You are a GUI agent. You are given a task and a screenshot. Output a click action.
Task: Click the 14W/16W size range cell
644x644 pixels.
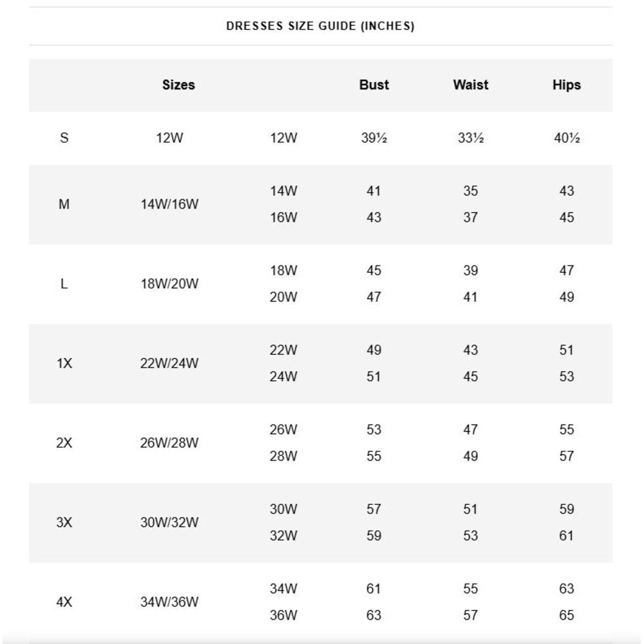click(169, 204)
